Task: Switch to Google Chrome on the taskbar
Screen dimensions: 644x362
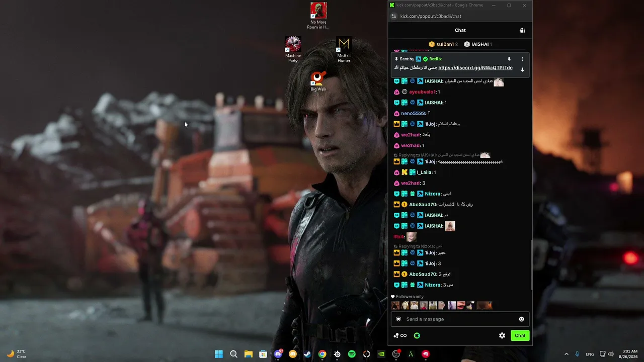Action: coord(322,354)
